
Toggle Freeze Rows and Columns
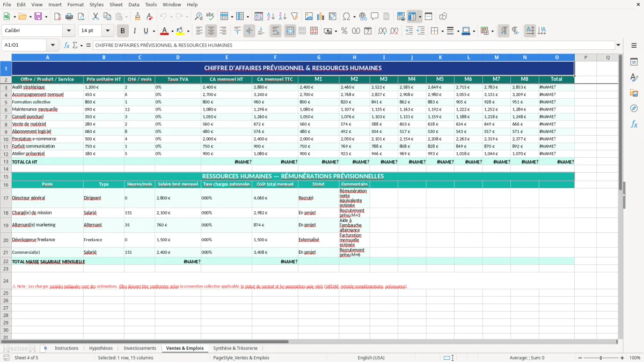tap(412, 17)
